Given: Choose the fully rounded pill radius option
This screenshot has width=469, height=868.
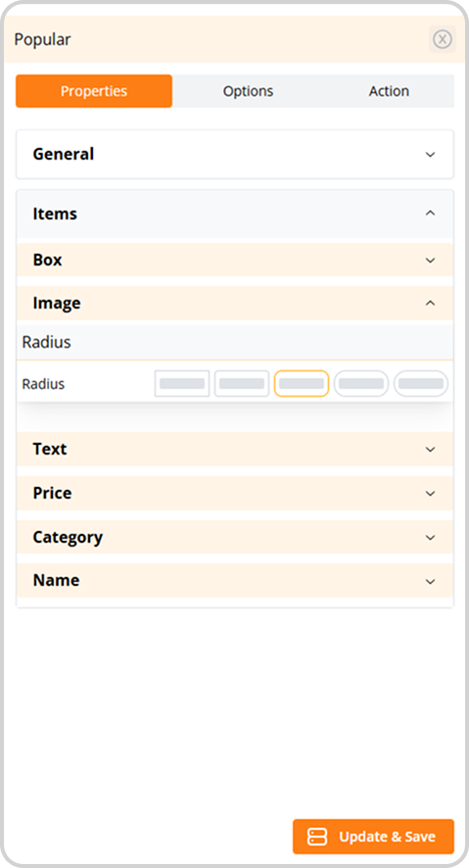Looking at the screenshot, I should pyautogui.click(x=421, y=384).
